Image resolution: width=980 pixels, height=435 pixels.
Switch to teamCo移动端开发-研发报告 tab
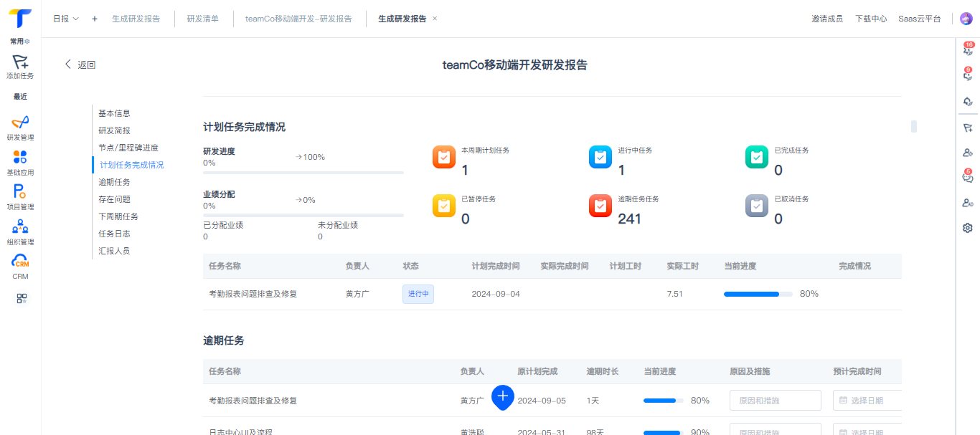[298, 19]
